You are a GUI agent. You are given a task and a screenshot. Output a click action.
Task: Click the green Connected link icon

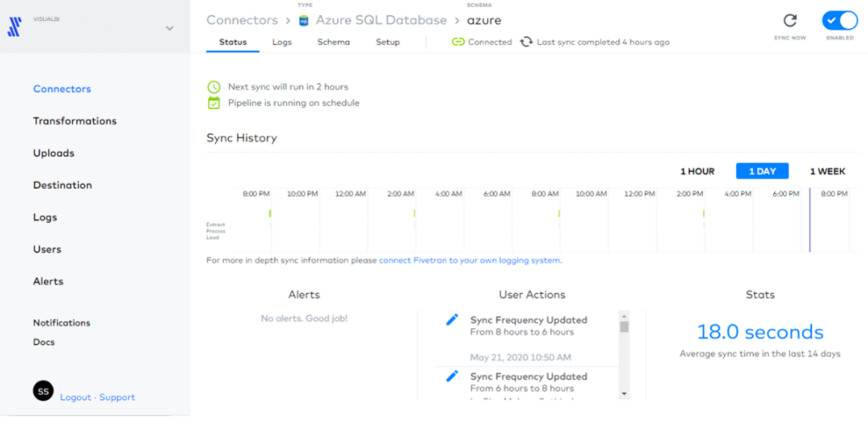coord(458,42)
